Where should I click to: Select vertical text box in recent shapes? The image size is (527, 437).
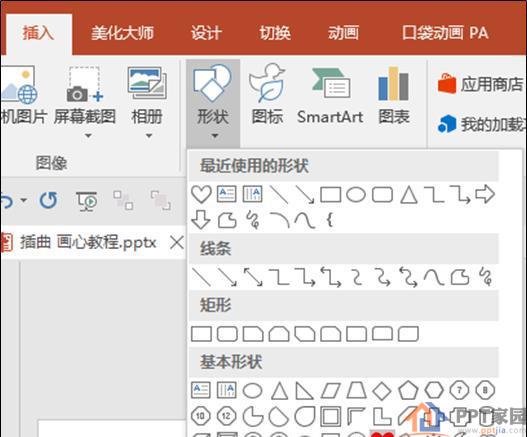(252, 194)
